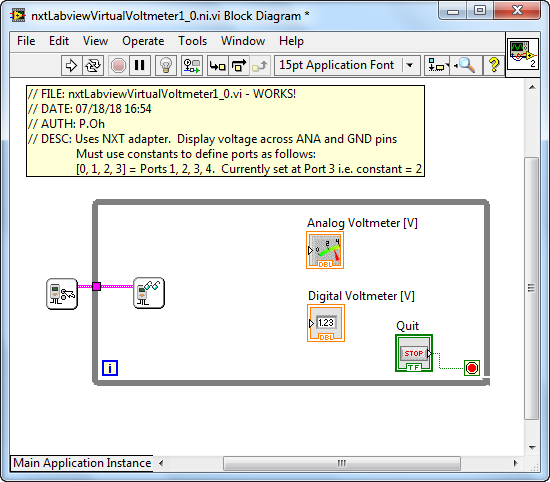Click Run Continuously toolbar button
The height and width of the screenshot is (482, 550).
(x=93, y=65)
